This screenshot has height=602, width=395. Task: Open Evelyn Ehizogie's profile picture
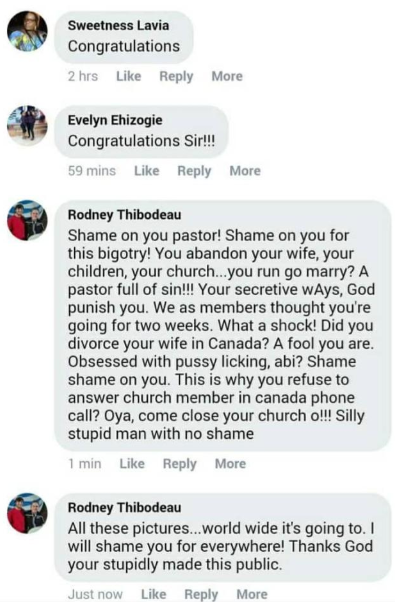(27, 126)
